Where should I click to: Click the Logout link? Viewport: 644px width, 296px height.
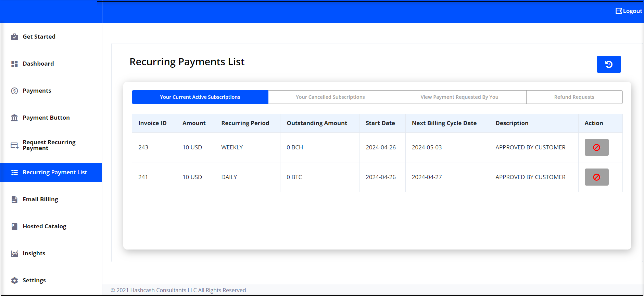coord(629,11)
